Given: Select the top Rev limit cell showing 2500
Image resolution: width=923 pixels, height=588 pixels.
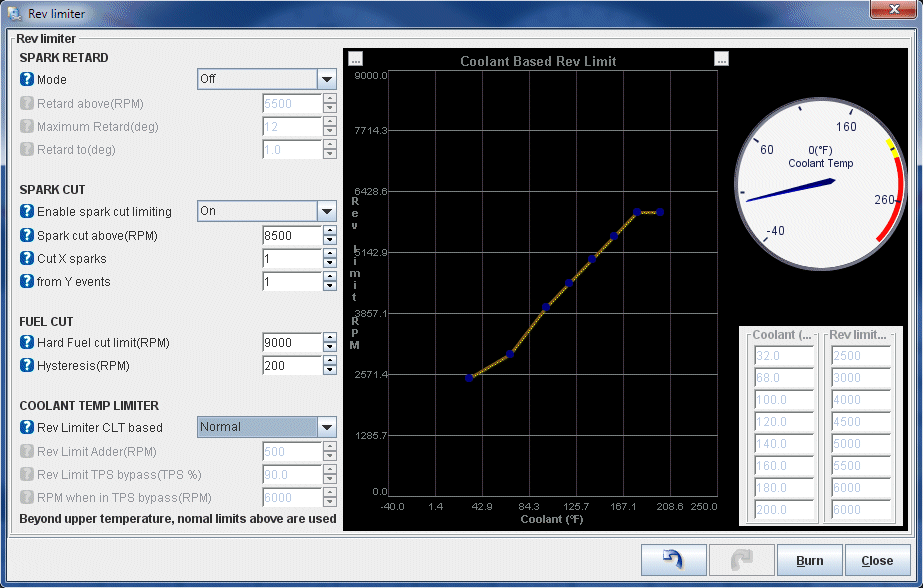Looking at the screenshot, I should coord(860,355).
